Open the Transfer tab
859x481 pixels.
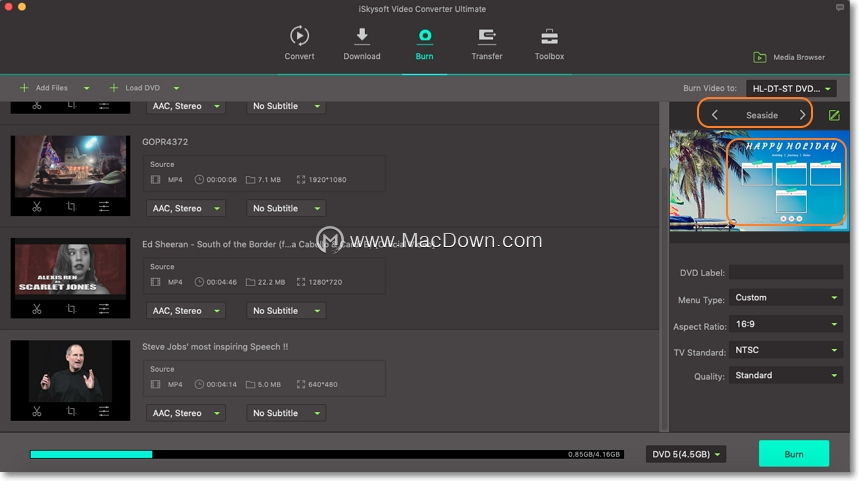[x=486, y=43]
